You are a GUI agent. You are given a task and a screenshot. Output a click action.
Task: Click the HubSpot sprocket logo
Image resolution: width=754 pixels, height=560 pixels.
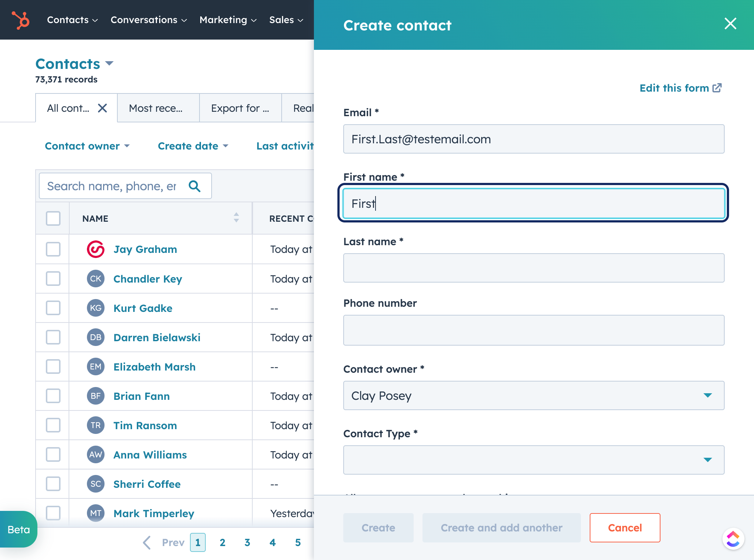coord(21,20)
